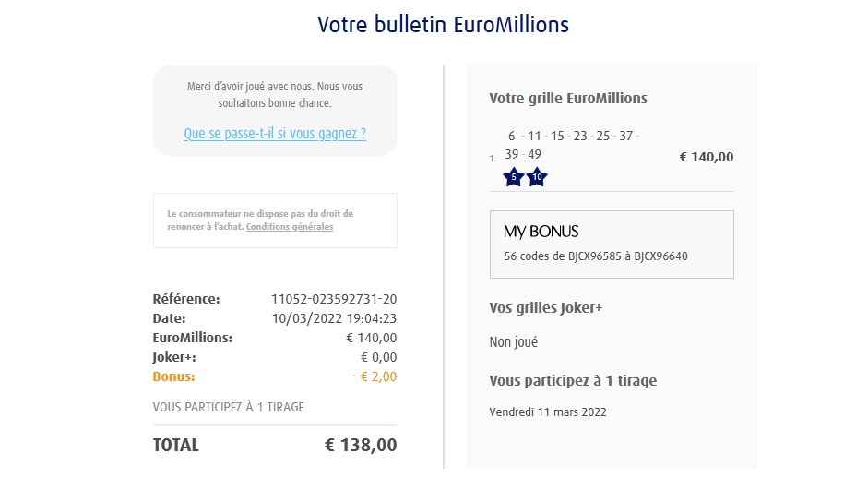Screen dimensions: 868x489
Task: Click the 56 codes BJCX96585 text
Action: tap(596, 256)
